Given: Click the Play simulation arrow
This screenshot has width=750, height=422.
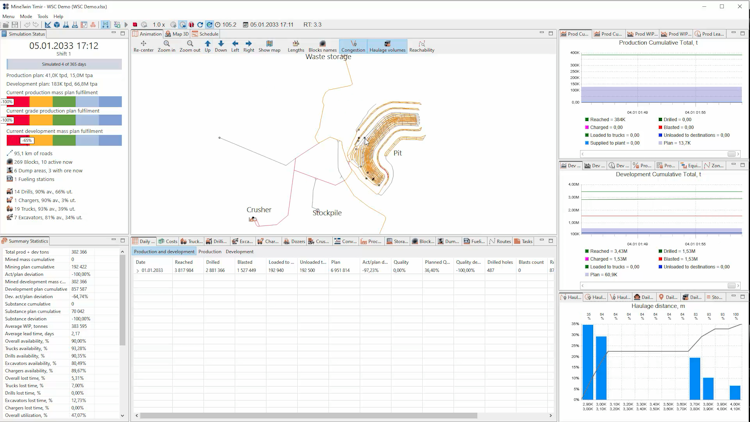Looking at the screenshot, I should click(x=126, y=24).
